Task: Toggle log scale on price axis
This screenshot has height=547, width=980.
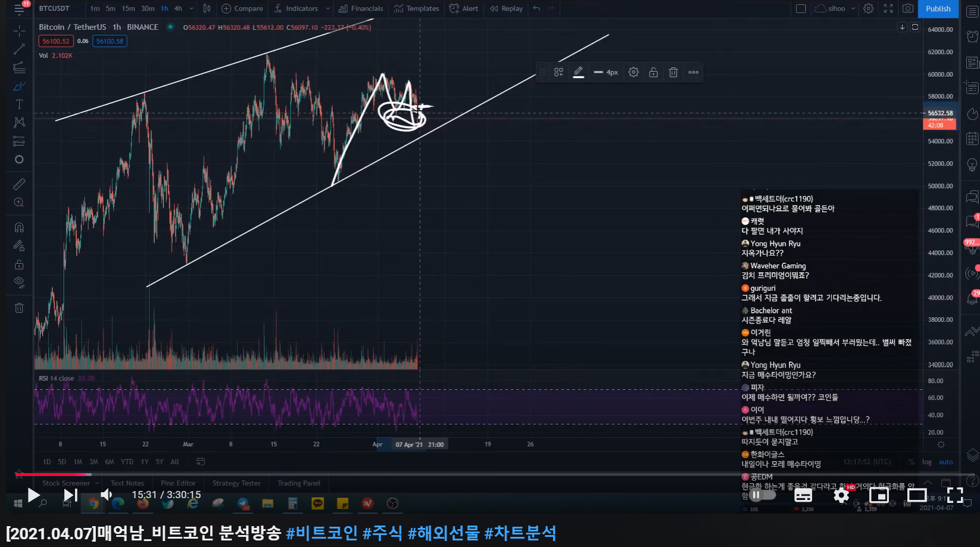Action: 927,462
